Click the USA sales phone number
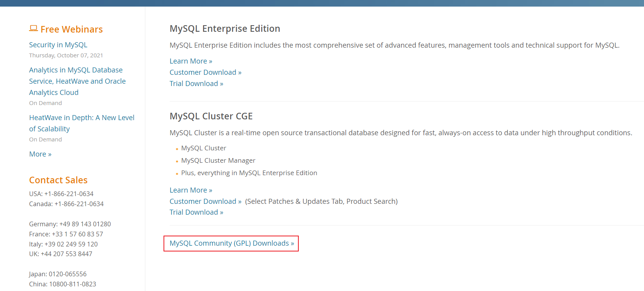644x291 pixels. (69, 194)
